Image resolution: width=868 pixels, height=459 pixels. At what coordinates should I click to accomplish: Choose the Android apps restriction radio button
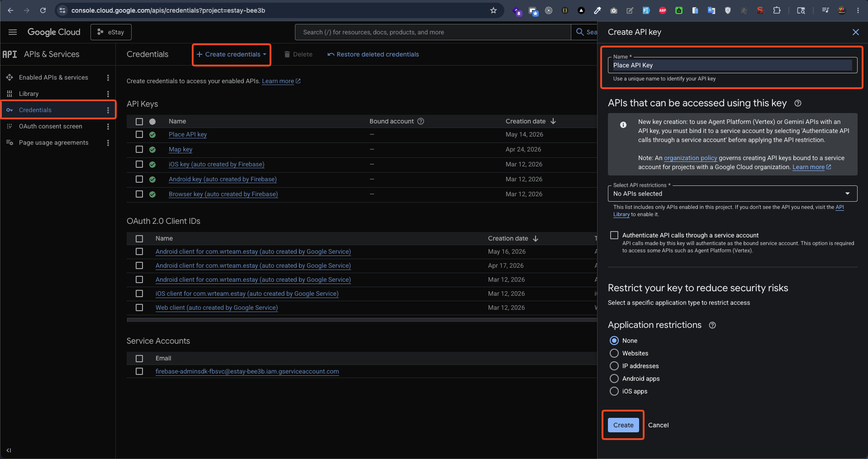tap(614, 379)
